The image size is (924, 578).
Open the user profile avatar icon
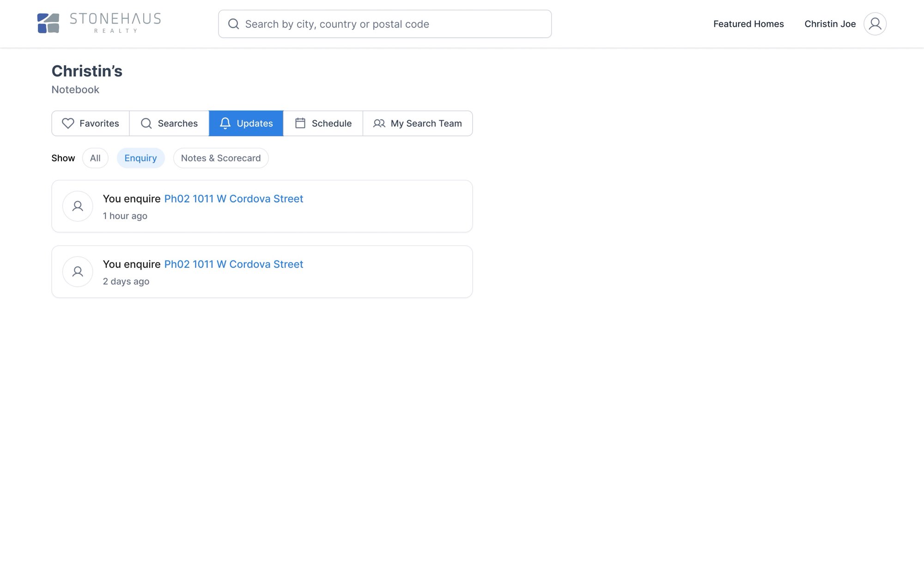coord(875,24)
